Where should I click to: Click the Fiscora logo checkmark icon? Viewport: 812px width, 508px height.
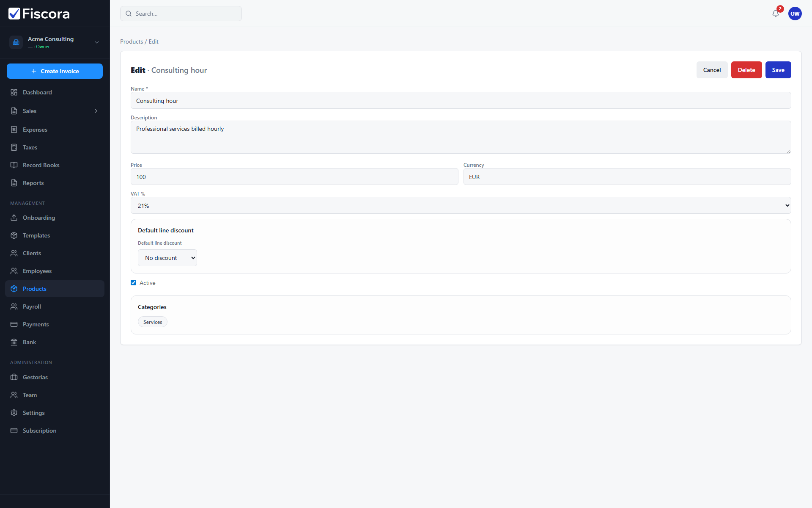pyautogui.click(x=14, y=14)
